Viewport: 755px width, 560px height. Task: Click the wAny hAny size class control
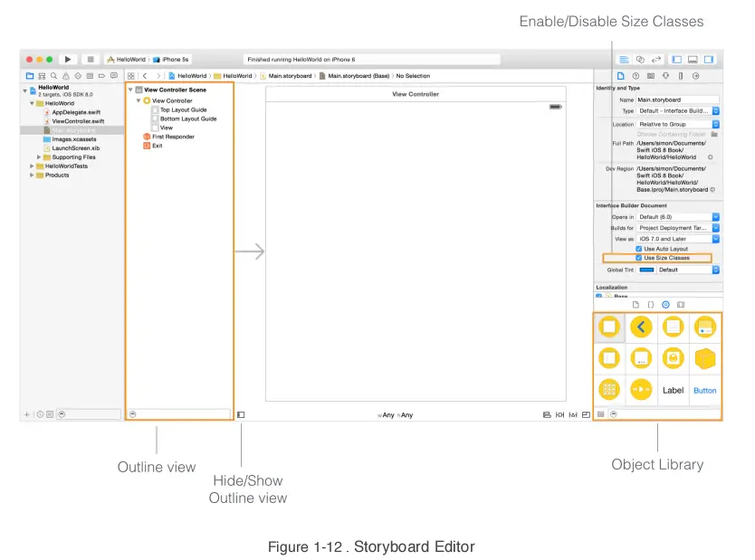[395, 414]
